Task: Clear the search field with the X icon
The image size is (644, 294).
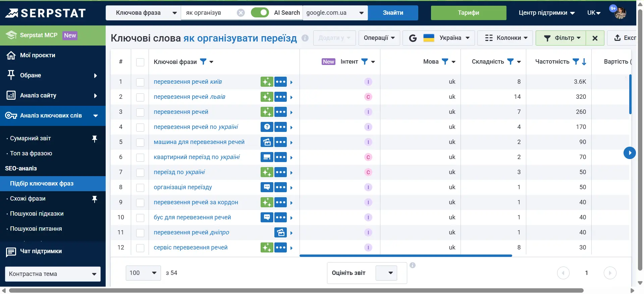Action: 240,13
